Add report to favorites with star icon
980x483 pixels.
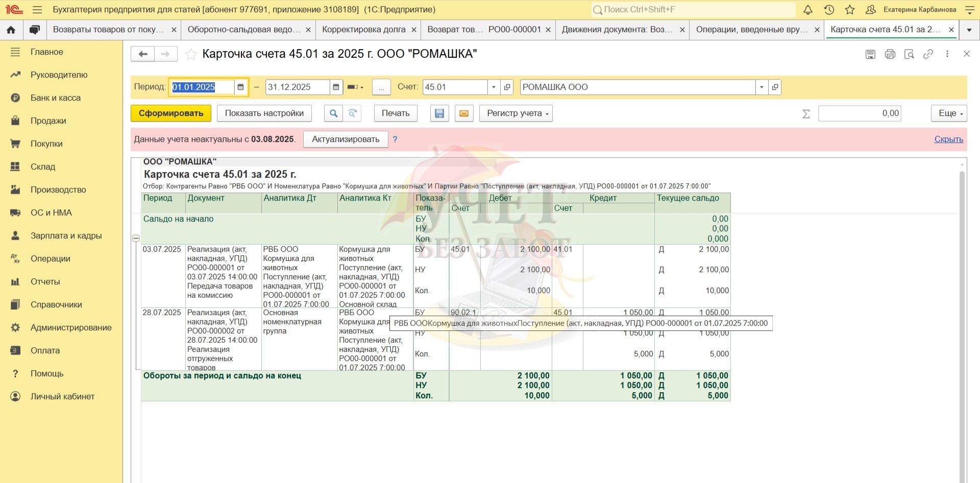pos(191,54)
